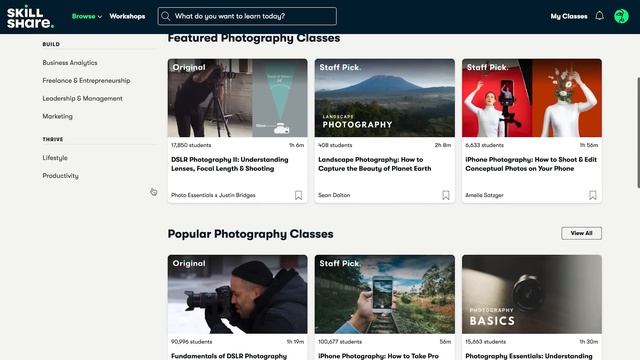The height and width of the screenshot is (360, 640).
Task: Open the Workshops page
Action: tap(127, 16)
